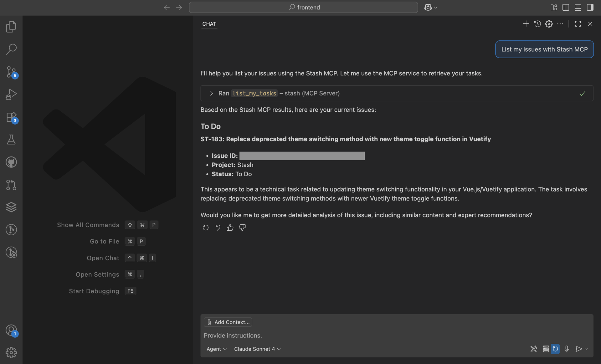This screenshot has height=364, width=601.
Task: Click the tool run success checkmark
Action: click(x=582, y=93)
